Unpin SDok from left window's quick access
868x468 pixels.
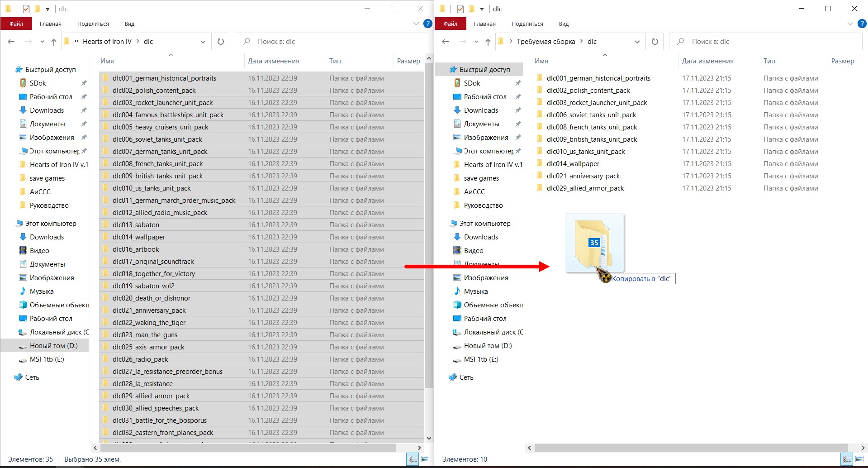[84, 83]
